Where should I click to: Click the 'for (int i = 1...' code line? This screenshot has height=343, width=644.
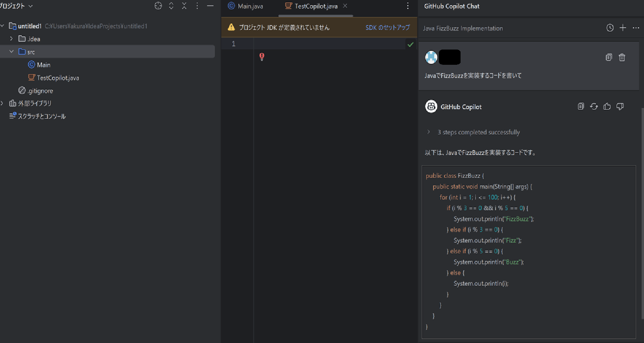point(478,197)
